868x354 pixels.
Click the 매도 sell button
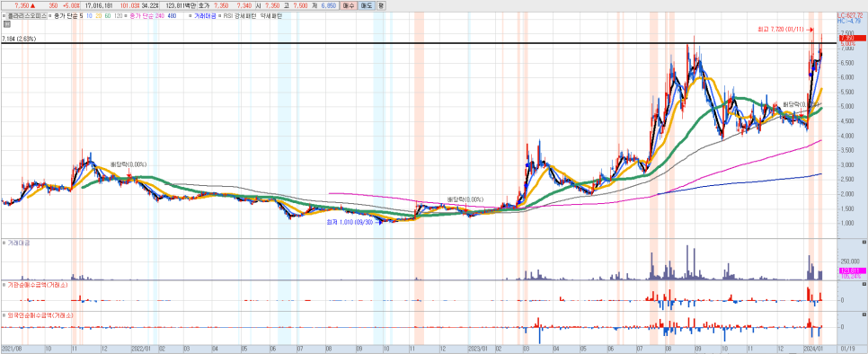pos(366,5)
